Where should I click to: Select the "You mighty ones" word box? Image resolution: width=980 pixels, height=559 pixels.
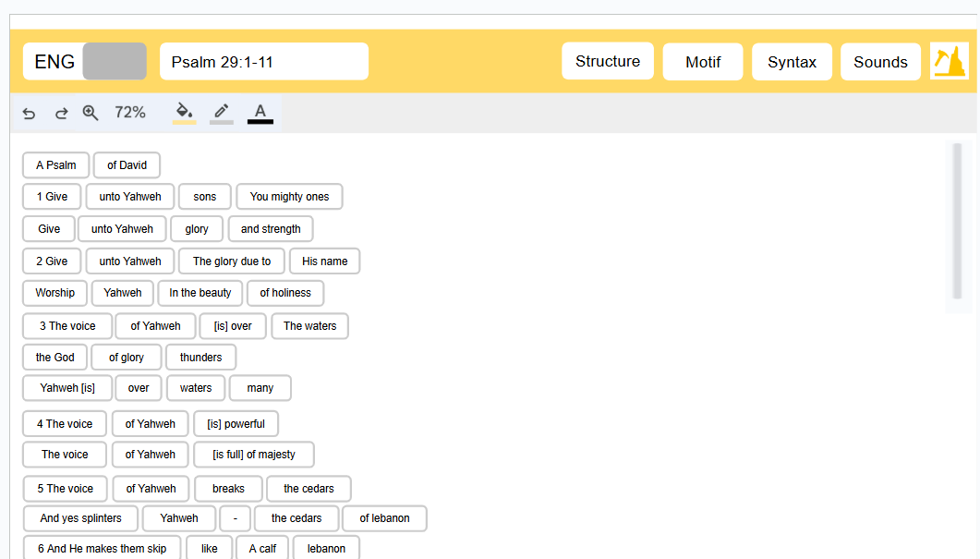click(289, 197)
